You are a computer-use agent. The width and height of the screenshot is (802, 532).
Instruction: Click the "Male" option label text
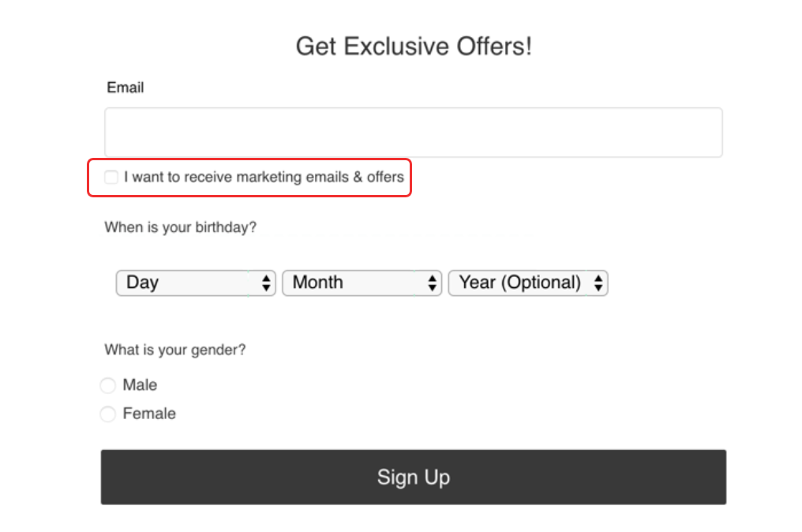click(140, 385)
